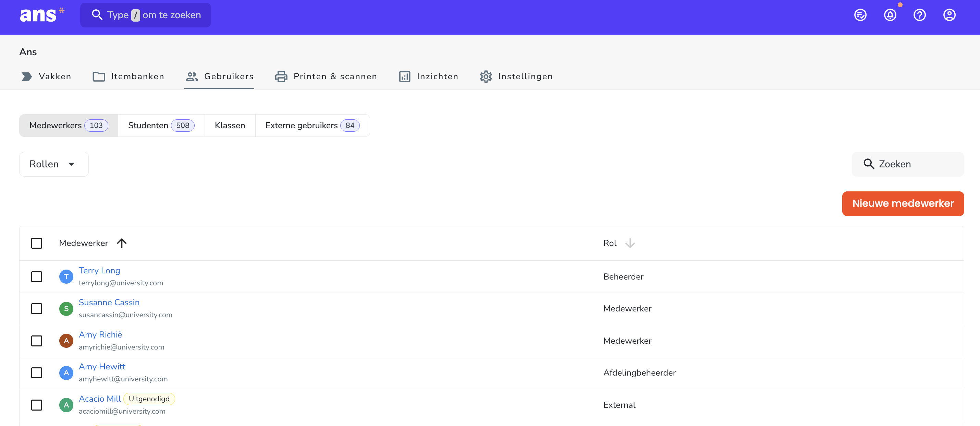980x426 pixels.
Task: Switch to Externe gebruikers 84 segment
Action: point(313,126)
